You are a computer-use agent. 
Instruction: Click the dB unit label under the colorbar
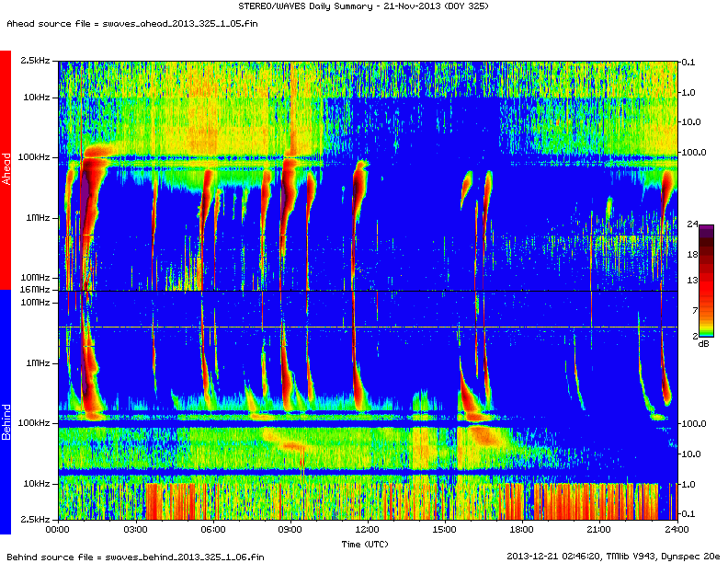click(703, 343)
